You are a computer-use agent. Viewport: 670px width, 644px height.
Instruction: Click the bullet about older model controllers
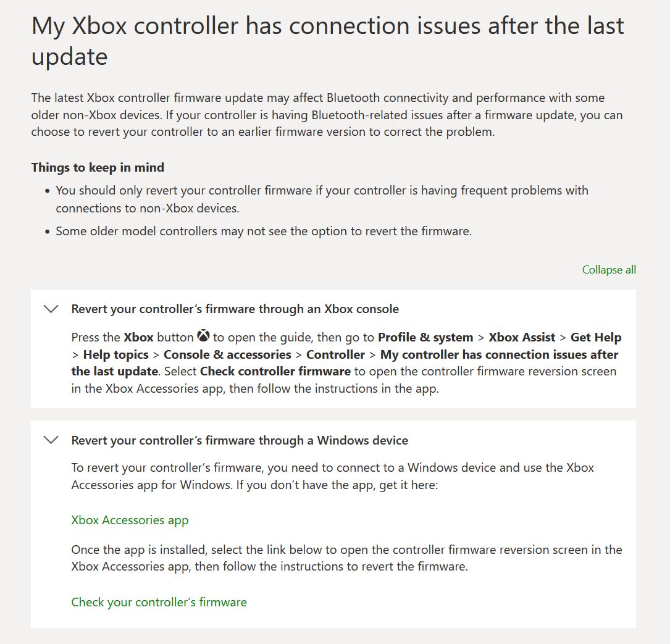(264, 232)
